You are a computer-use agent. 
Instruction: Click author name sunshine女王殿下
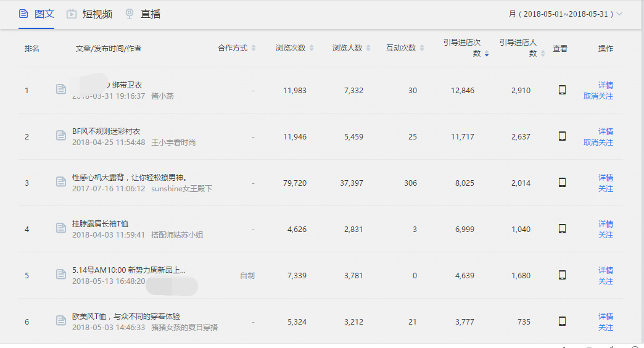click(181, 189)
